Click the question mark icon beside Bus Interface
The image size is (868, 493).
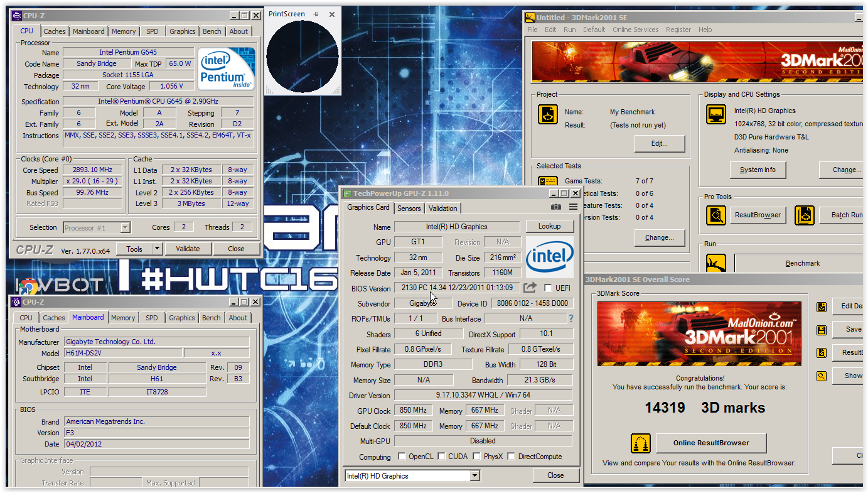[571, 319]
